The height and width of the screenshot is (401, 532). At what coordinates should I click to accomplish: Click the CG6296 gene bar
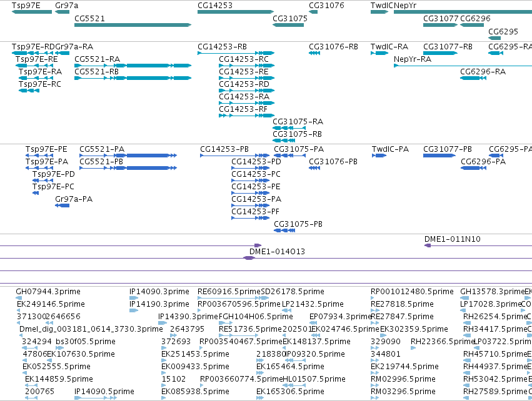(472, 25)
